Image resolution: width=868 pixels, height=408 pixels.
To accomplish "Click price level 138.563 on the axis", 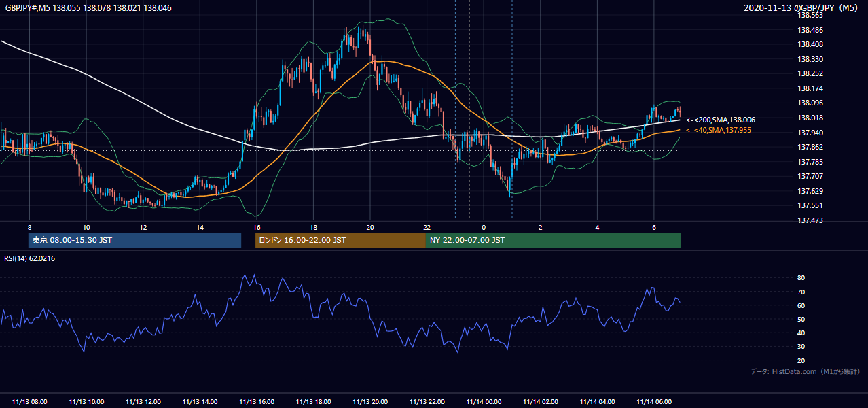I will 810,15.
